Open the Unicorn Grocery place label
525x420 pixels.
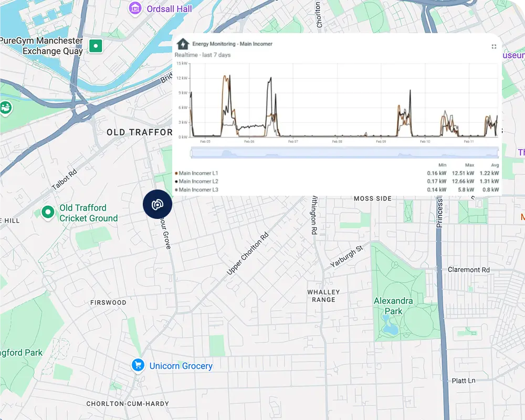(x=181, y=366)
